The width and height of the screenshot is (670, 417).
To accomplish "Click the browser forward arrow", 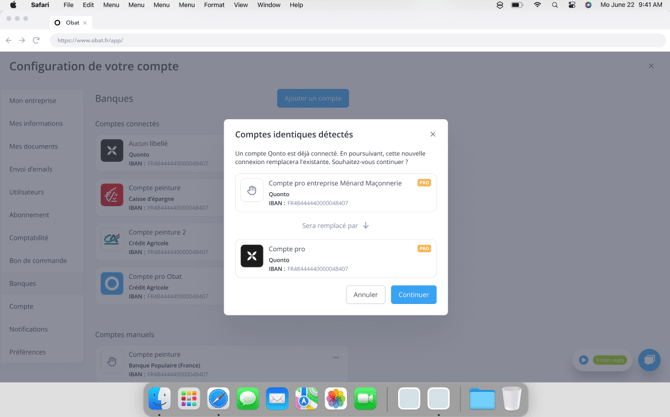I will coord(22,40).
